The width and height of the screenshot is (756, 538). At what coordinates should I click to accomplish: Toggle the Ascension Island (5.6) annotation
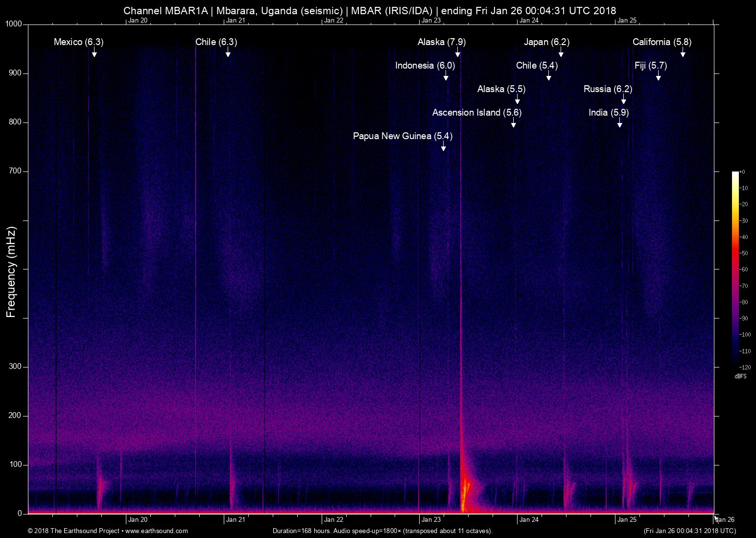point(476,112)
